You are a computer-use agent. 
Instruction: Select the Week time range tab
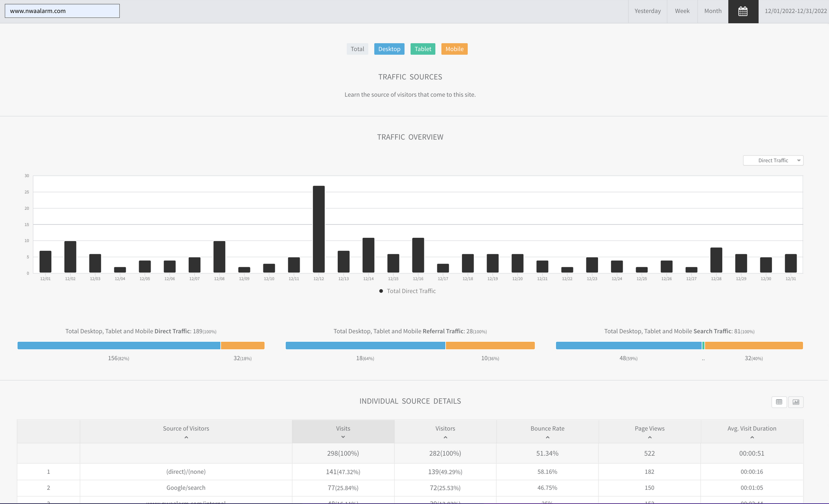(x=682, y=11)
